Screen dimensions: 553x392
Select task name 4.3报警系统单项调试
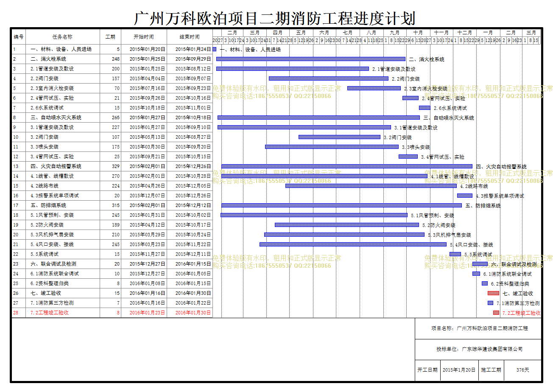(x=54, y=196)
